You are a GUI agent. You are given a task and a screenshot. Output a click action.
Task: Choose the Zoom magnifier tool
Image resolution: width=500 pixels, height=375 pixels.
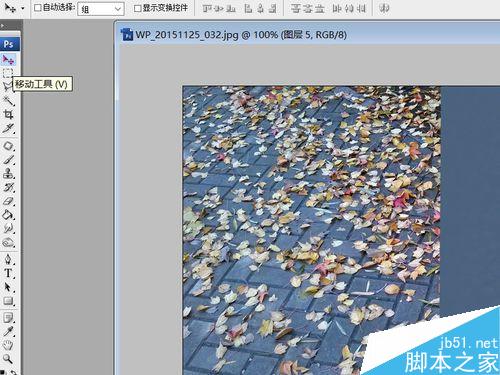coord(8,359)
